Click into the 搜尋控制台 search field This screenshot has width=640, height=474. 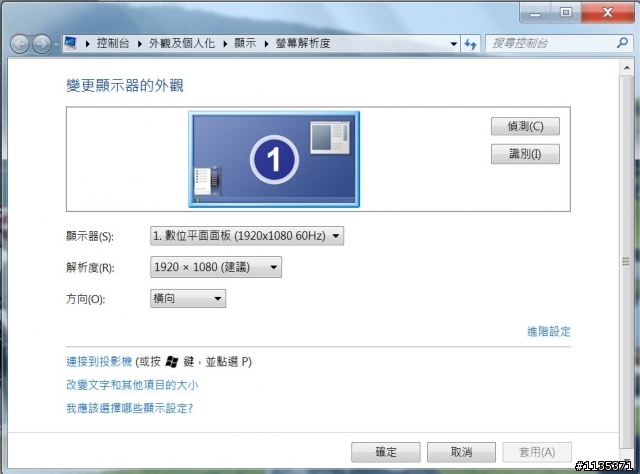(x=551, y=43)
